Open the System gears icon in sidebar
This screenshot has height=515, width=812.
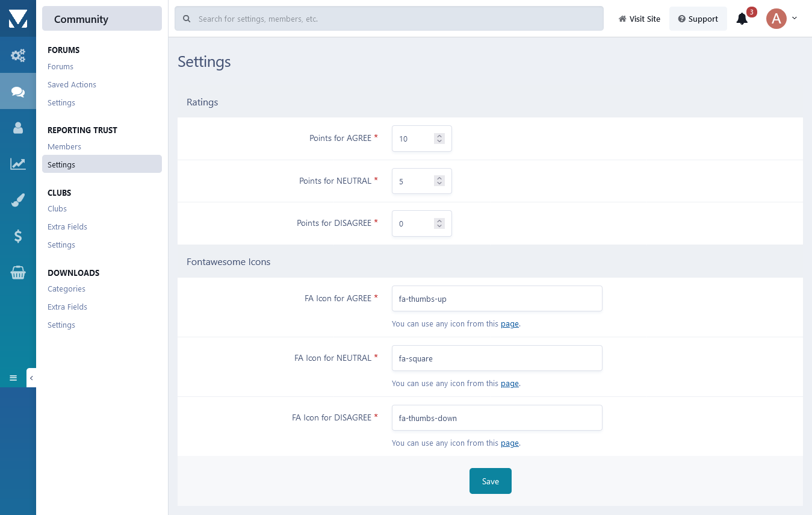[x=18, y=55]
